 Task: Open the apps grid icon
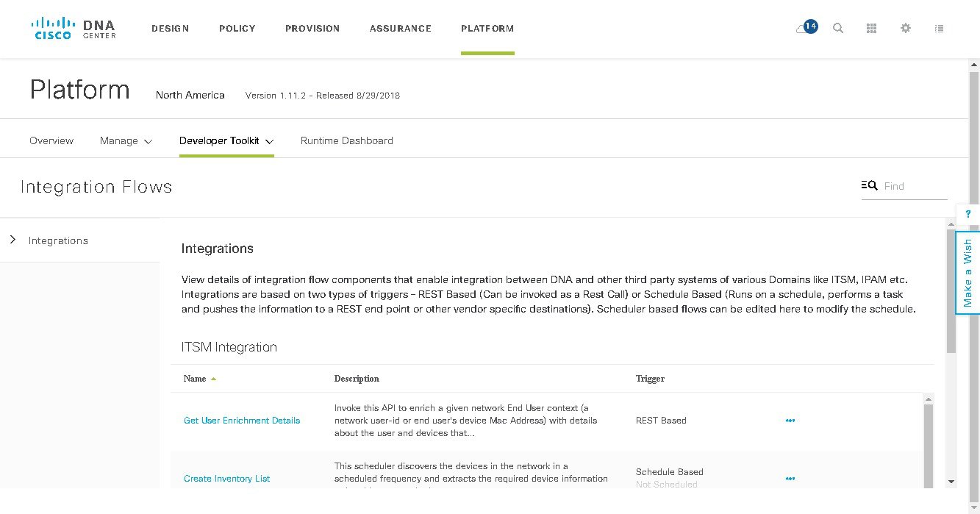pos(872,28)
